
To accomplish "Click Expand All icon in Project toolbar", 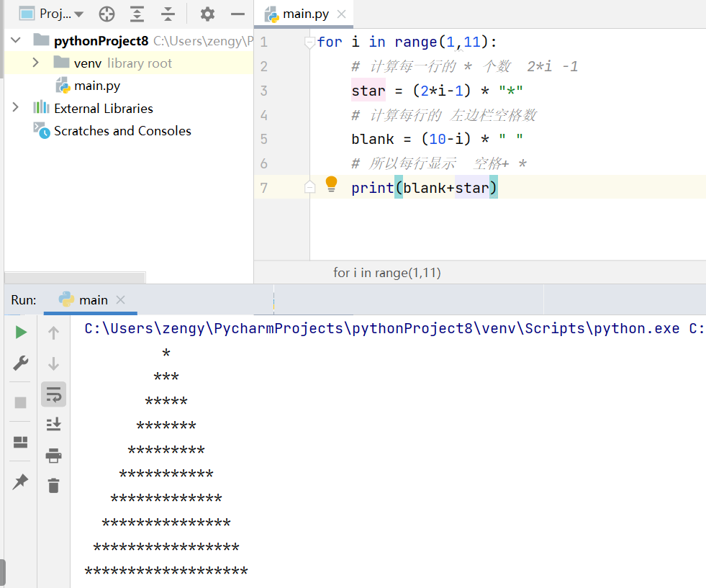I will [x=137, y=14].
